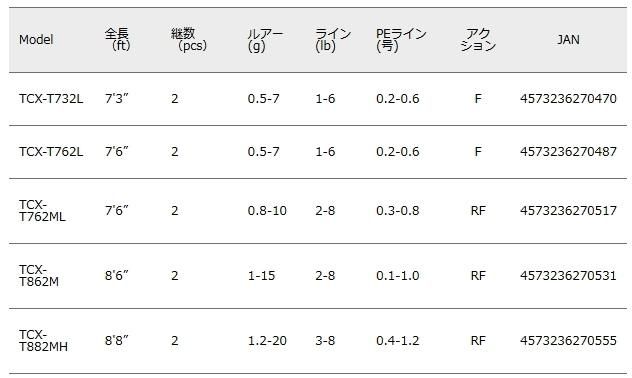
Task: Click JAN code 4573236270555
Action: click(x=568, y=341)
